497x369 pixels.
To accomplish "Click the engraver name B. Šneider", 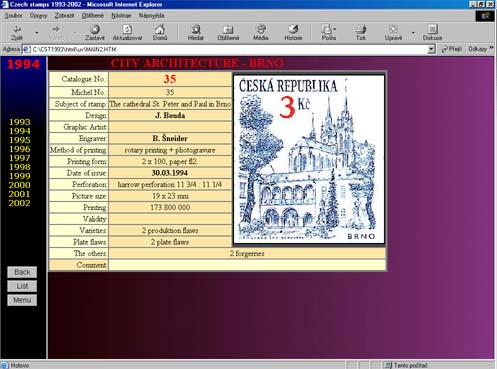I will (170, 138).
